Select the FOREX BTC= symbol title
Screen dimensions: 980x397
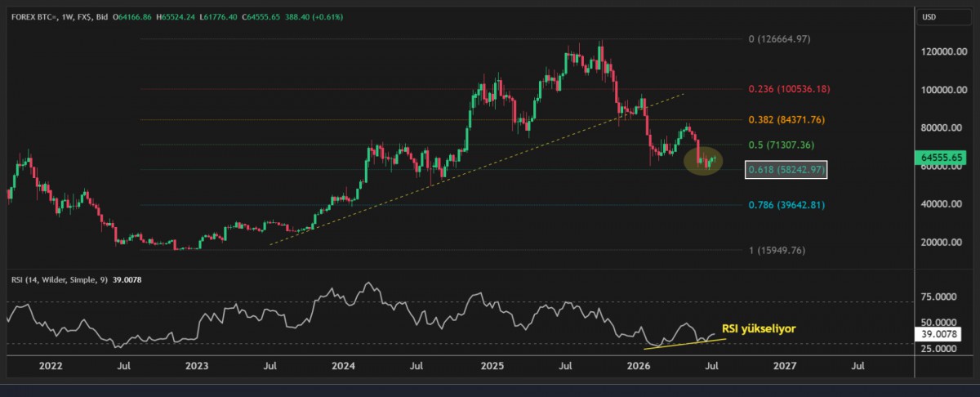[31, 16]
